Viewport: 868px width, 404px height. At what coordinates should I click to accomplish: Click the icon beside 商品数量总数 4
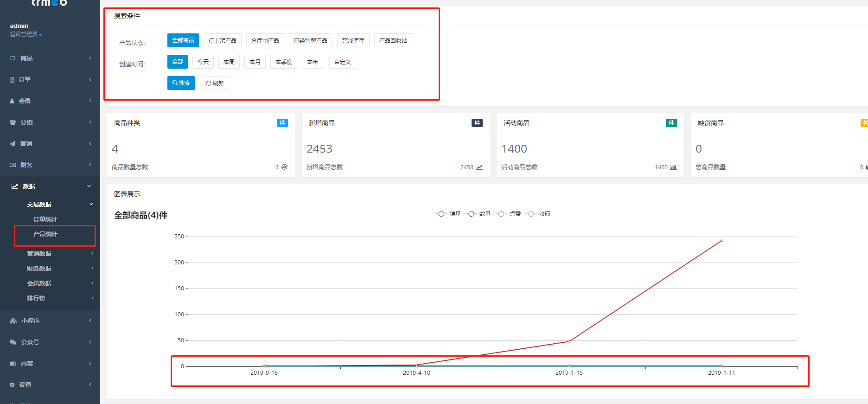[285, 167]
